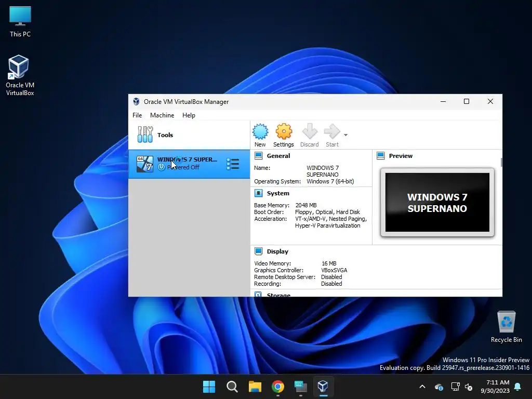Click the 'Recording:' label

268,284
